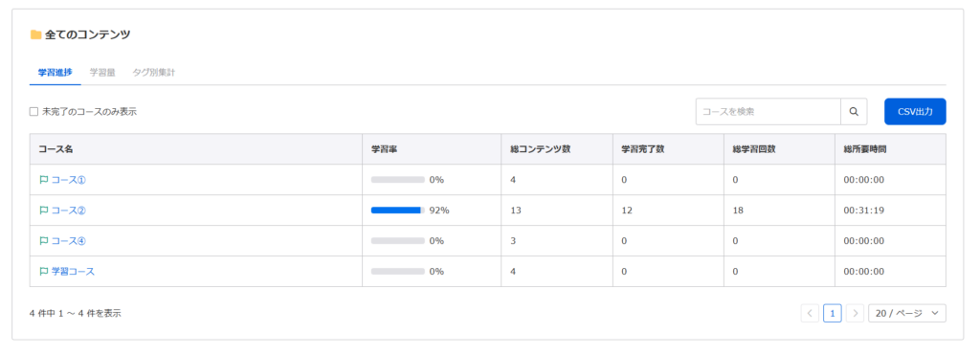Switch to the 学習量 tab
This screenshot has width=980, height=355.
[101, 73]
